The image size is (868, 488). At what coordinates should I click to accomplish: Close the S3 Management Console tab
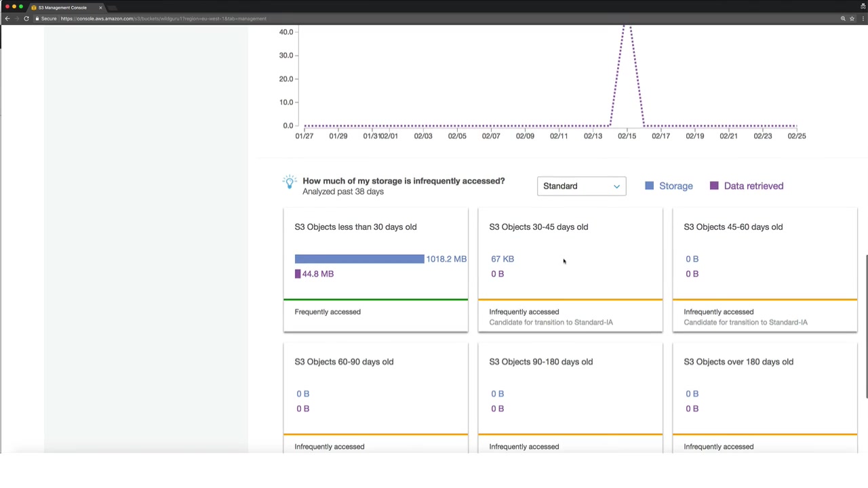coord(100,7)
